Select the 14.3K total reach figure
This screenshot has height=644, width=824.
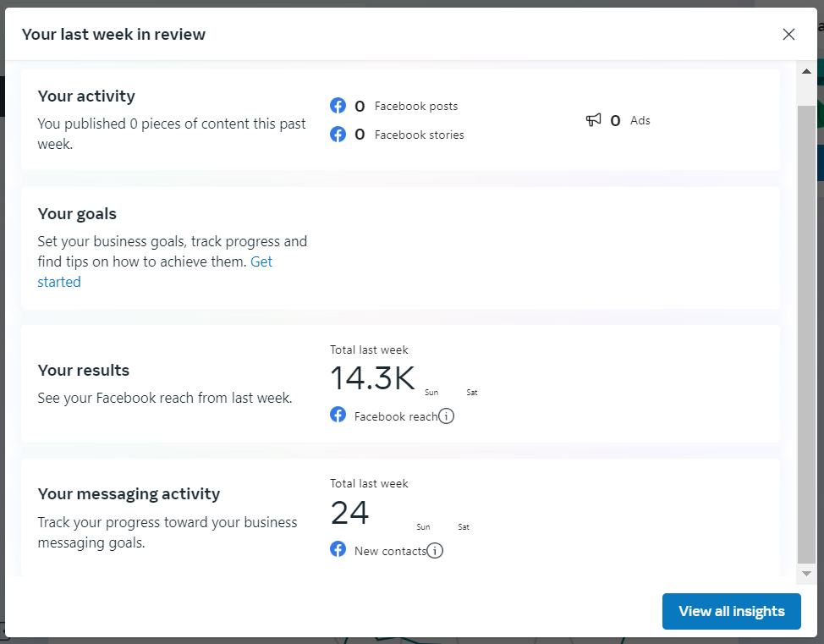coord(372,378)
